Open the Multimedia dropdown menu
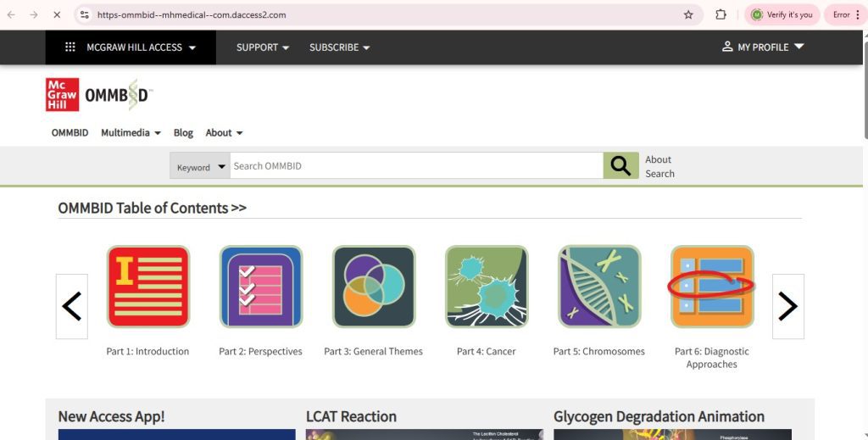The image size is (868, 440). [131, 133]
